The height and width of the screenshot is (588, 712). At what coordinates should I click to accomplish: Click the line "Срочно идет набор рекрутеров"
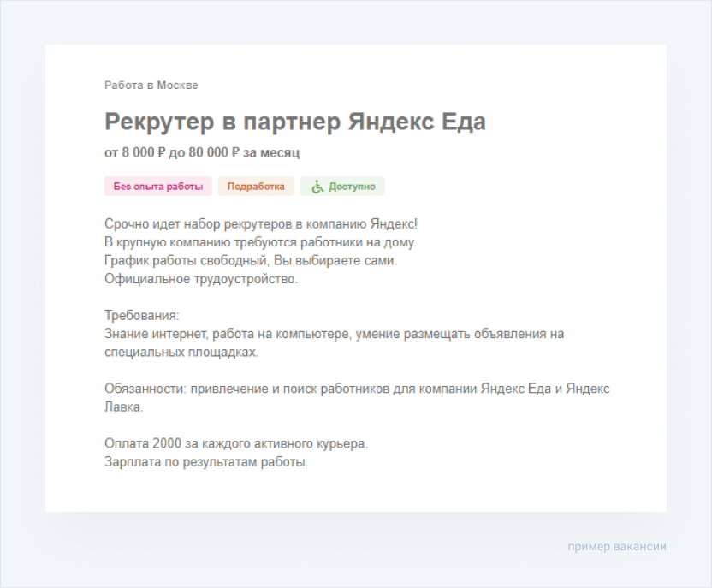pos(261,224)
